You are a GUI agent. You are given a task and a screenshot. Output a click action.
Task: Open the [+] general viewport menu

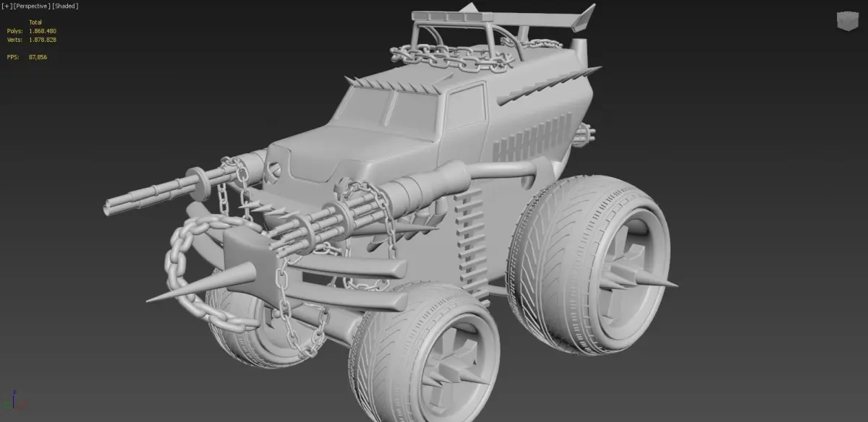[7, 6]
